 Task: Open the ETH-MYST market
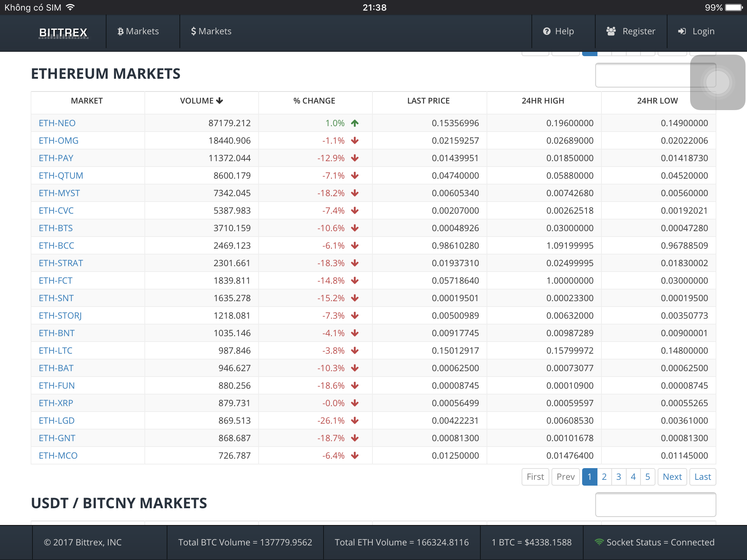point(59,193)
